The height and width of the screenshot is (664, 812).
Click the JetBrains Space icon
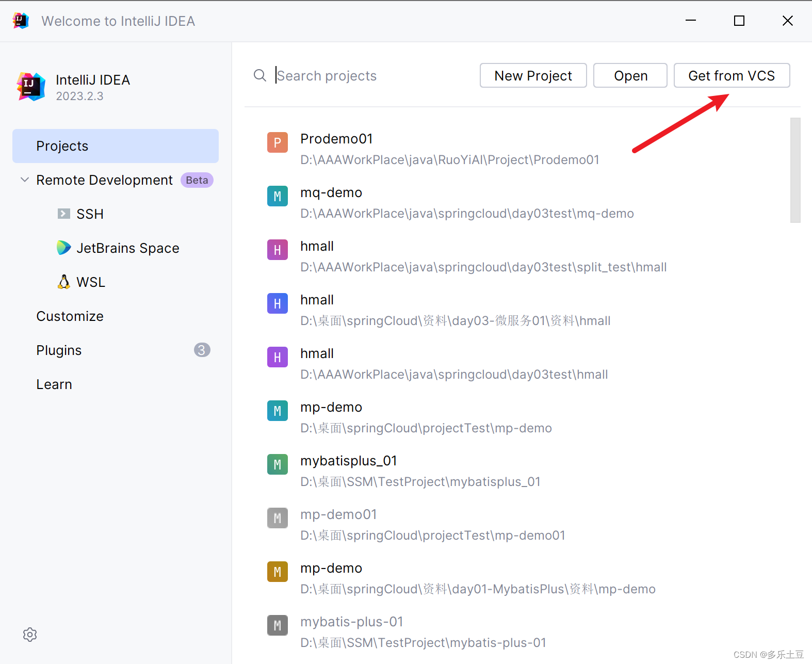tap(64, 248)
